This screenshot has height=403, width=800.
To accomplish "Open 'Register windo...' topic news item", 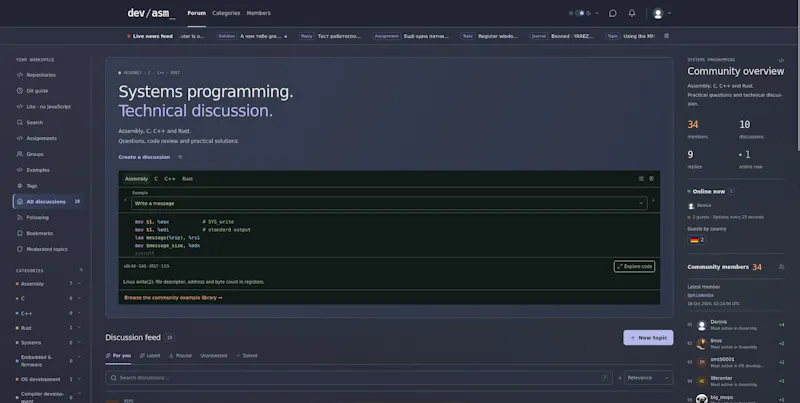I will tap(490, 36).
